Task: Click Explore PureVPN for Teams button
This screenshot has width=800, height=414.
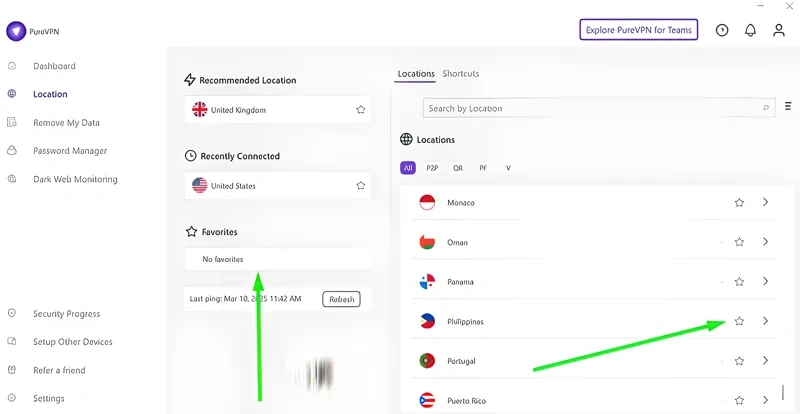Action: (x=638, y=30)
